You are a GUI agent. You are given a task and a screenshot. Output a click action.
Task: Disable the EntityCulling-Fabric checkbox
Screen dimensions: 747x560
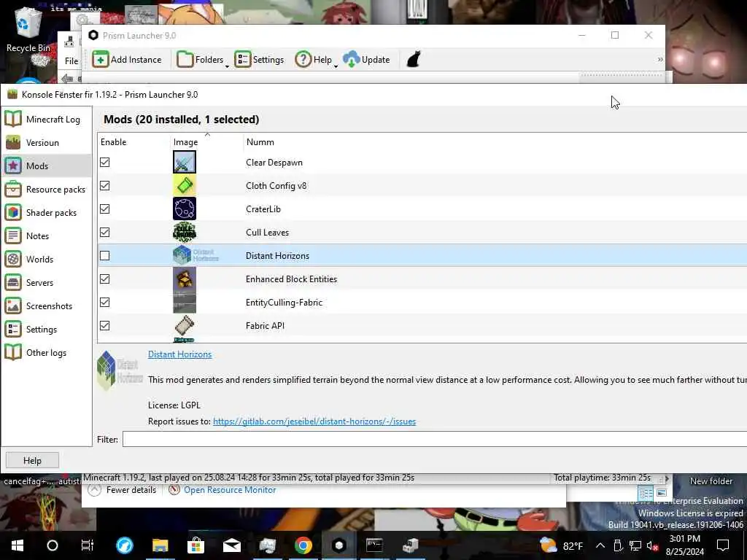pos(105,303)
